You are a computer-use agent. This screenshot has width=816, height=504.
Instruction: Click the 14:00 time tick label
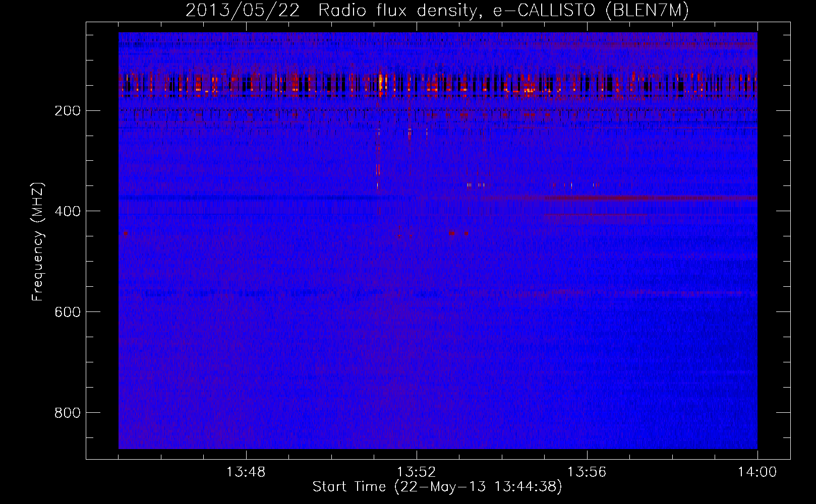coord(757,472)
